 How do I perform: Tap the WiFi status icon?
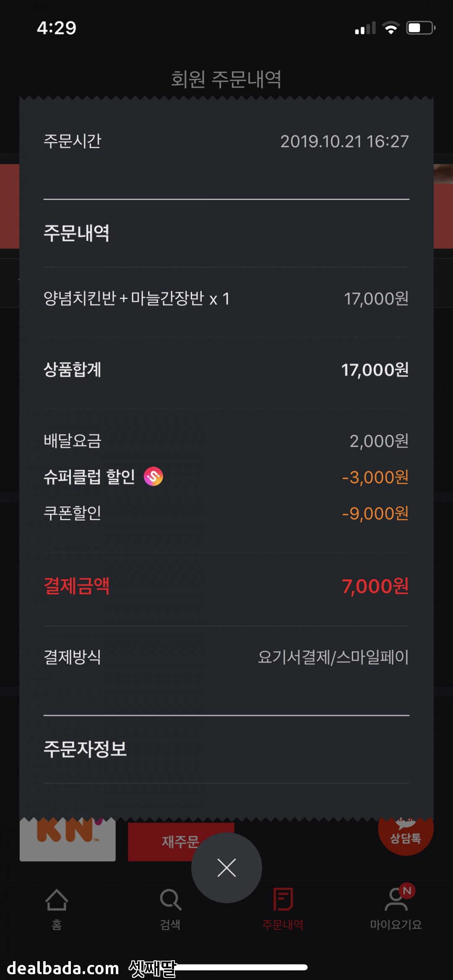click(x=391, y=28)
